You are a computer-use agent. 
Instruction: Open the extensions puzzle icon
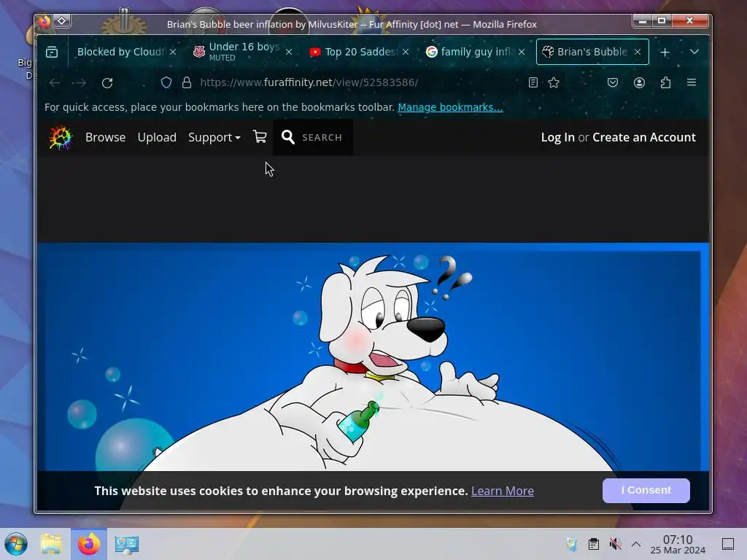[665, 82]
